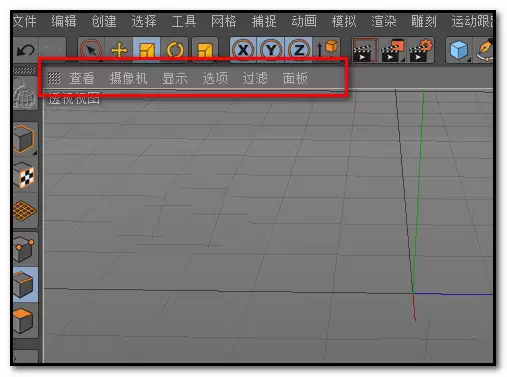Open the Pen spline tool
The height and width of the screenshot is (377, 507).
[x=484, y=50]
